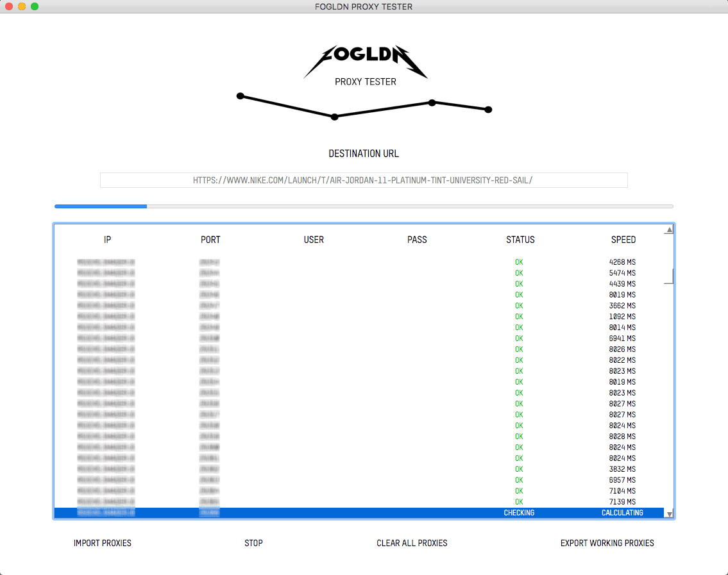Select the row with speed 6941 MS
This screenshot has width=728, height=575.
point(359,338)
